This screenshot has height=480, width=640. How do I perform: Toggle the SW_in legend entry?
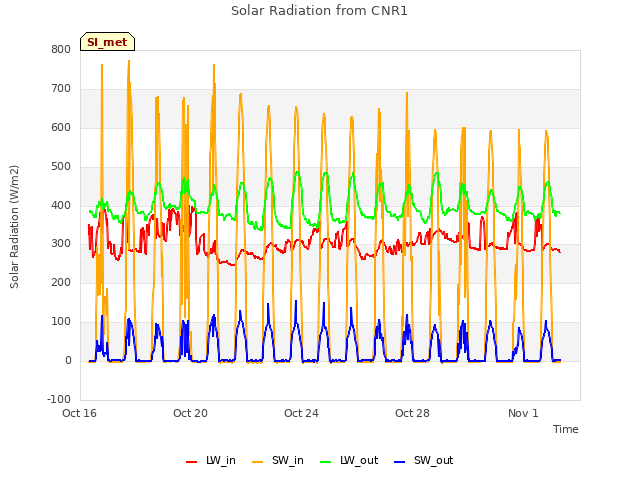click(x=278, y=460)
